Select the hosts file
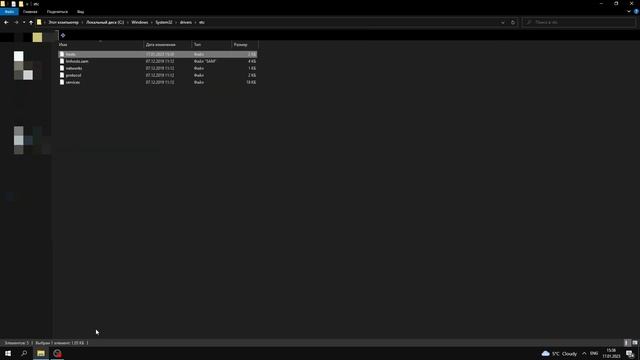The height and width of the screenshot is (360, 640). point(157,54)
